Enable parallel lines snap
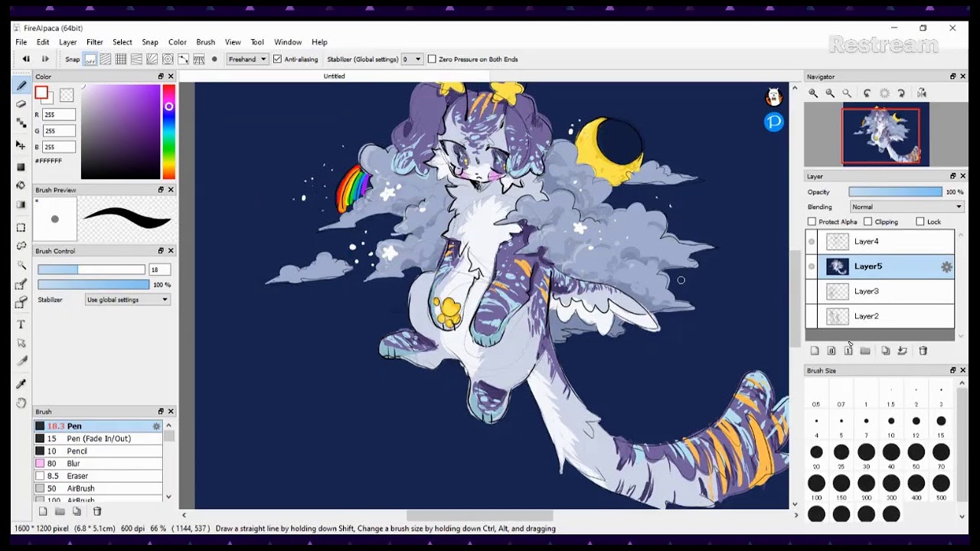Image resolution: width=980 pixels, height=551 pixels. (x=106, y=59)
